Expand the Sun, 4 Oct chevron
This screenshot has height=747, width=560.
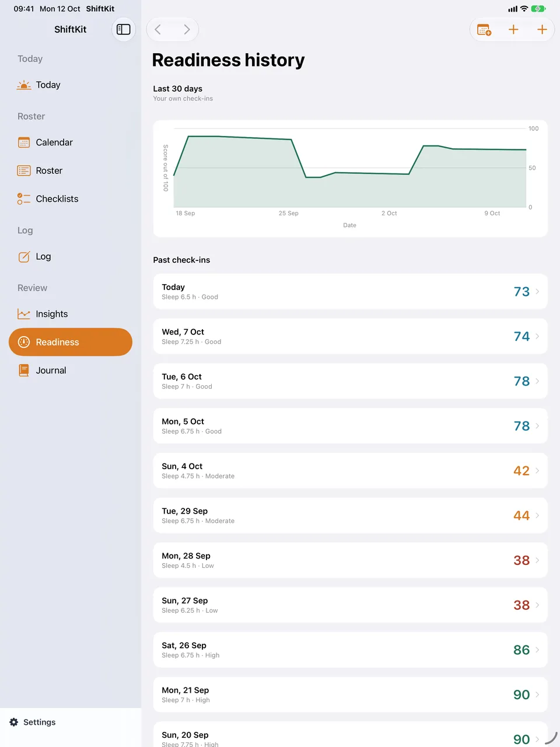click(x=537, y=470)
